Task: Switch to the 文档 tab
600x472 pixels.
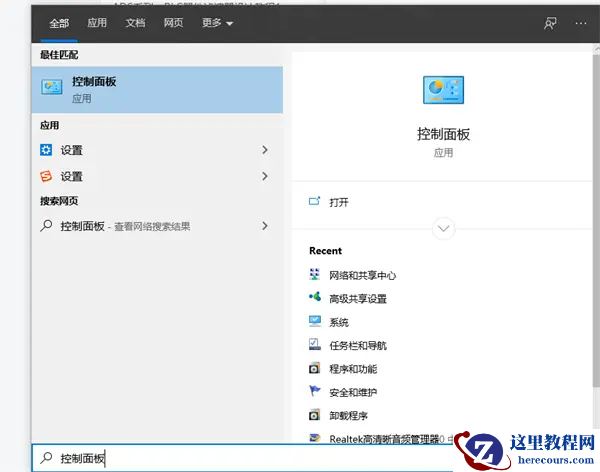Action: click(x=135, y=23)
